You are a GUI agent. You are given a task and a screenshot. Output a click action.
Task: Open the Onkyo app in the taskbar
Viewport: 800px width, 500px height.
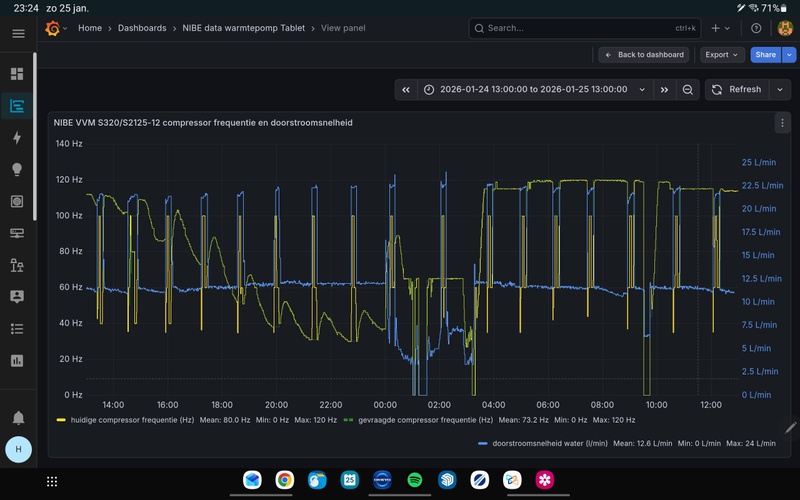pyautogui.click(x=382, y=480)
